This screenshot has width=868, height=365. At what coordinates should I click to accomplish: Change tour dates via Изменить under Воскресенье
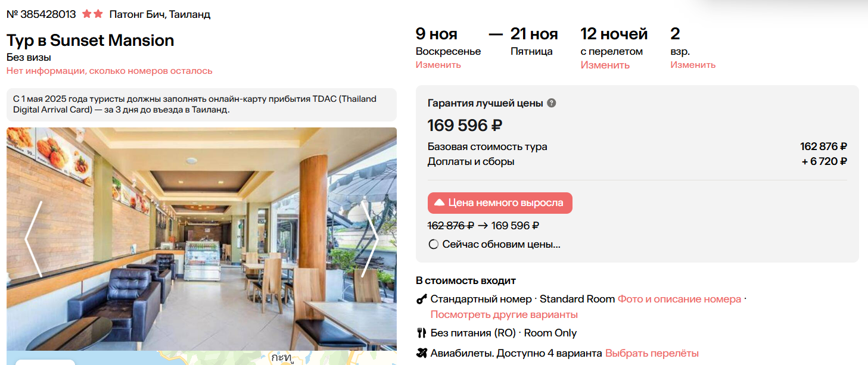pos(438,65)
